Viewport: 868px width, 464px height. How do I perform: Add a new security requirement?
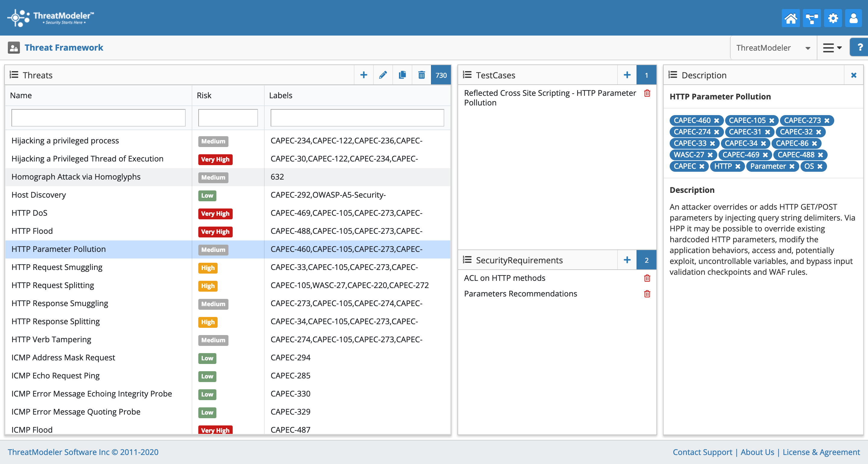pos(627,260)
